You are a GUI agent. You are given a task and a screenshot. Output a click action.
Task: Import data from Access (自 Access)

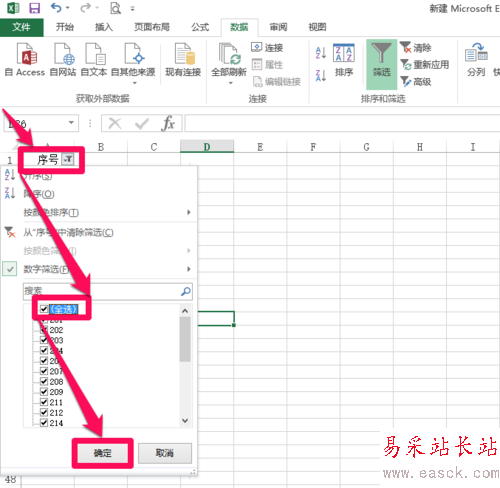[x=25, y=60]
